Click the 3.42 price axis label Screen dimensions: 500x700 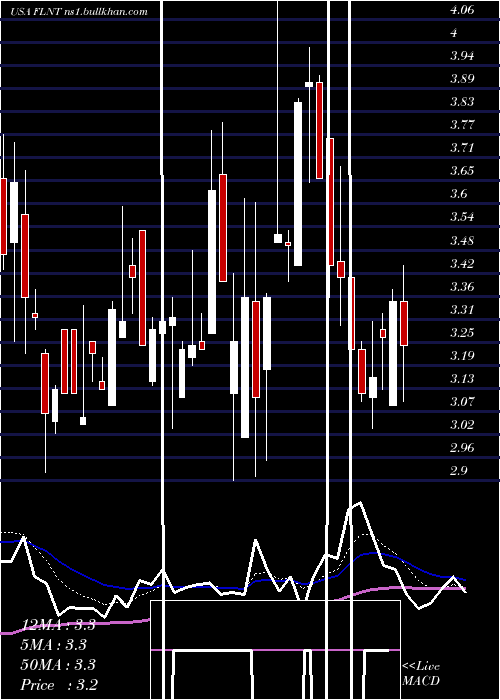462,264
